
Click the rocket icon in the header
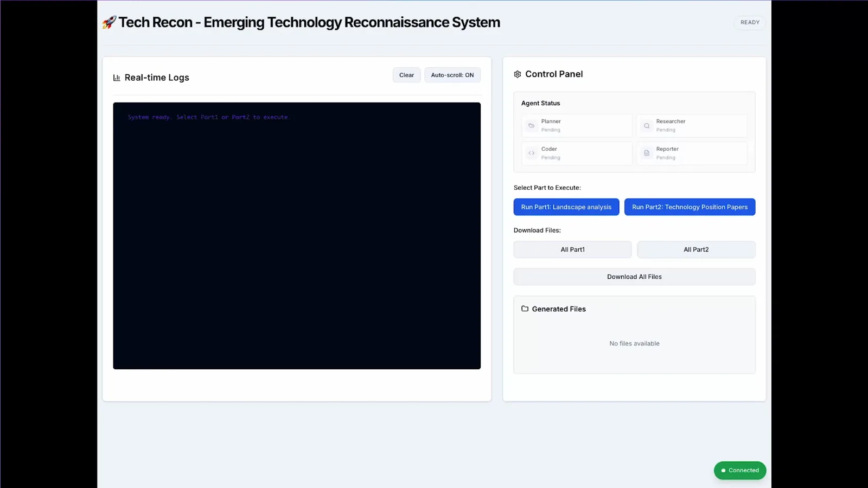[x=110, y=22]
